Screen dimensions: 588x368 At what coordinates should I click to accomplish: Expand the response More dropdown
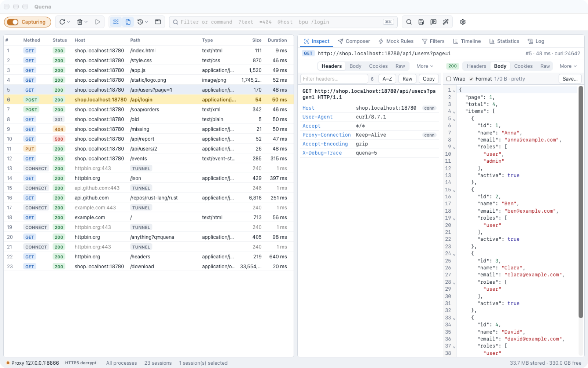(x=568, y=66)
